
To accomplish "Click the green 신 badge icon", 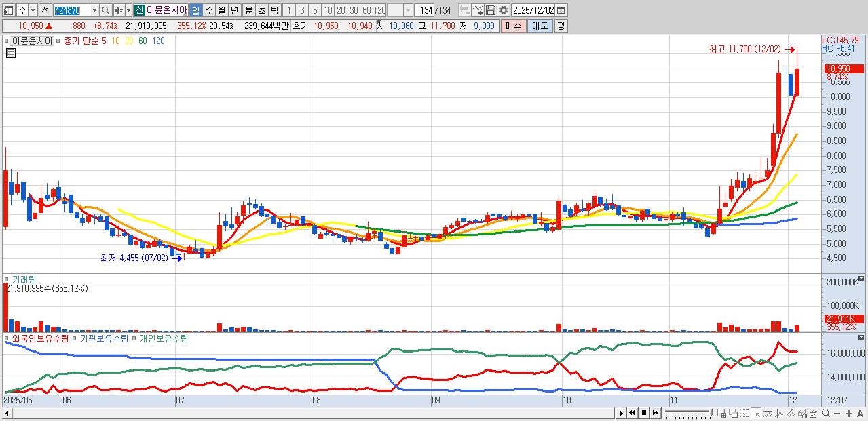I will tap(139, 10).
